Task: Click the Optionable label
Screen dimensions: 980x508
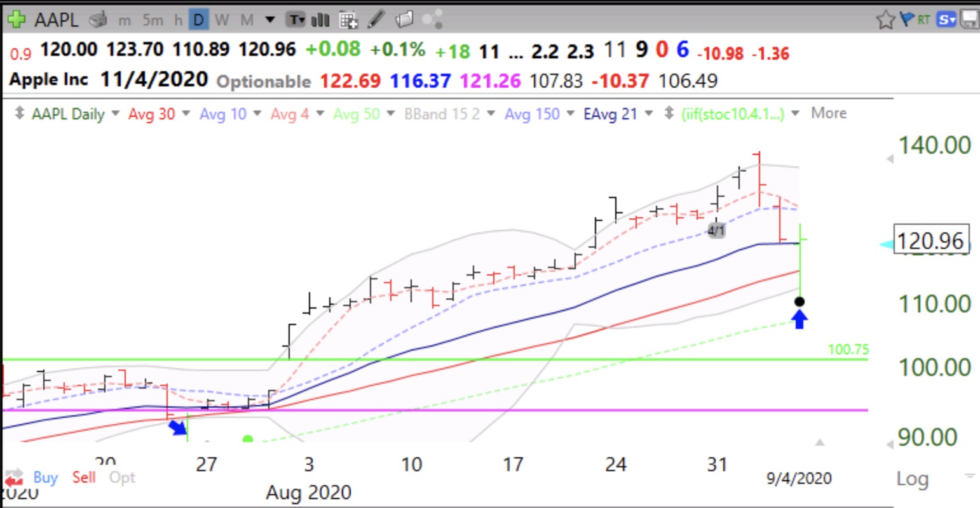Action: pyautogui.click(x=264, y=82)
